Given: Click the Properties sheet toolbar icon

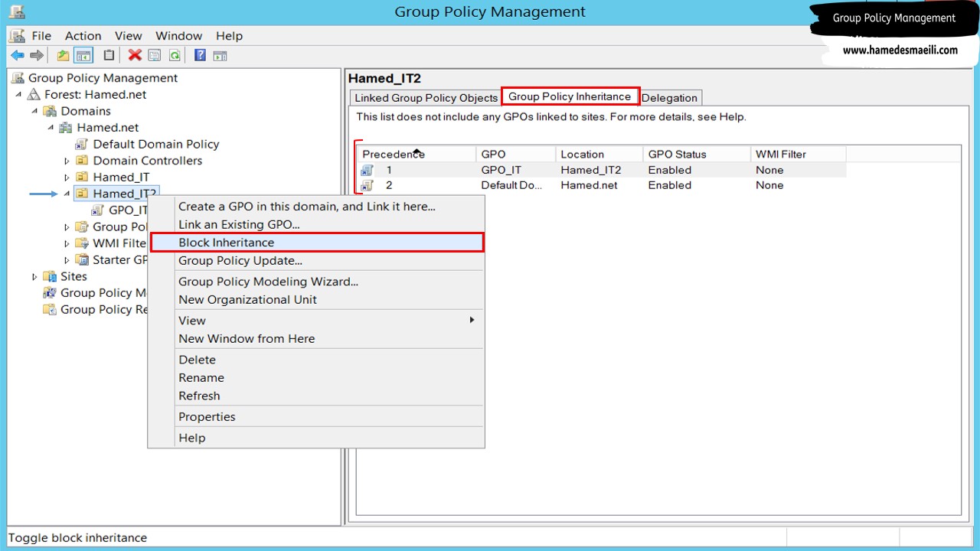Looking at the screenshot, I should pyautogui.click(x=155, y=55).
